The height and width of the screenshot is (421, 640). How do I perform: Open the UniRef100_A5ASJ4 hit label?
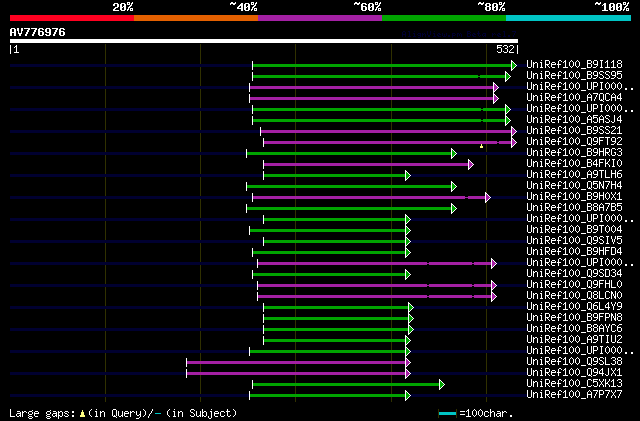[x=574, y=120]
